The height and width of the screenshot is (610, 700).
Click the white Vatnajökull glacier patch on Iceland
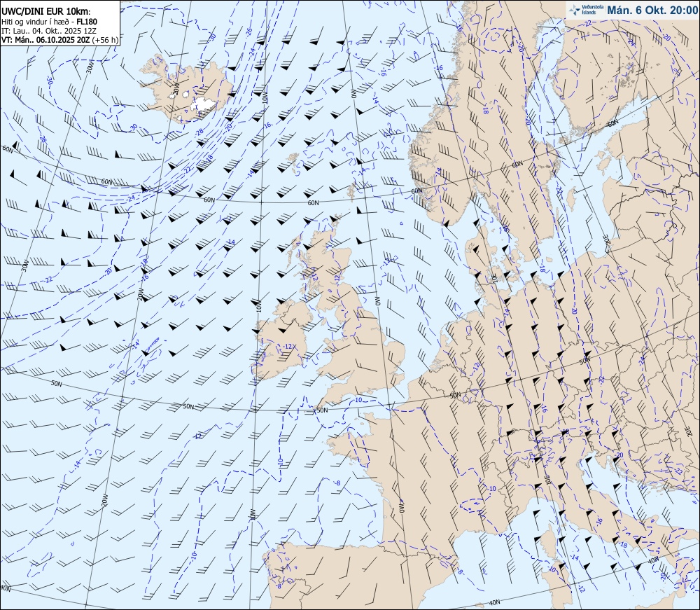click(203, 104)
